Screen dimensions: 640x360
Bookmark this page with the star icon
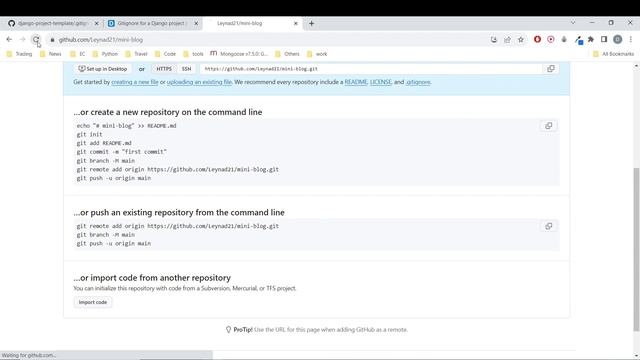[x=521, y=40]
